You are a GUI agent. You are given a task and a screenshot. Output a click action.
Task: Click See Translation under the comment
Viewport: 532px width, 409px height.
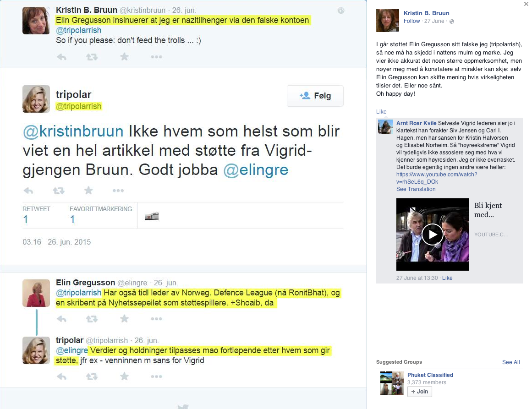(416, 189)
